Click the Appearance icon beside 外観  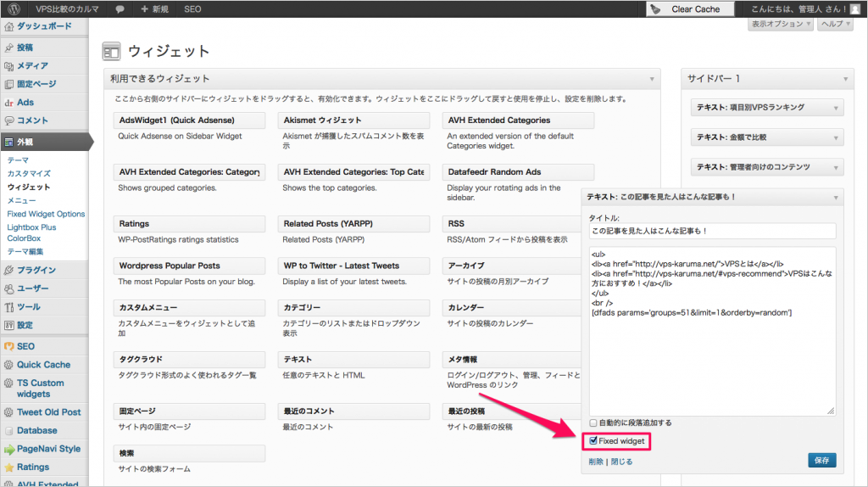click(8, 143)
